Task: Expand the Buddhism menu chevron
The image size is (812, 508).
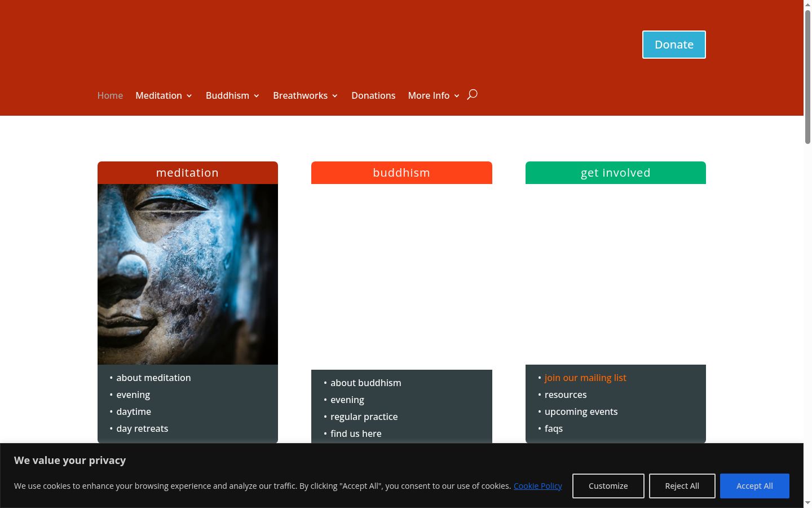Action: [x=257, y=96]
